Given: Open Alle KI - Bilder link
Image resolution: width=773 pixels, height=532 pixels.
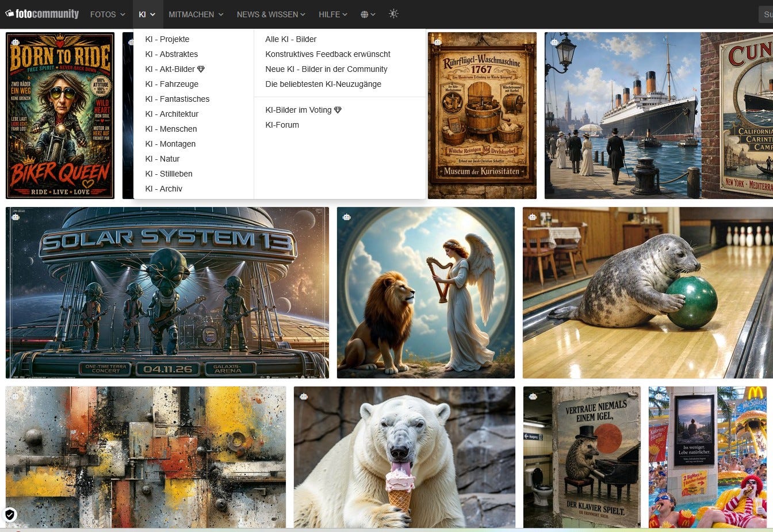Looking at the screenshot, I should tap(291, 39).
